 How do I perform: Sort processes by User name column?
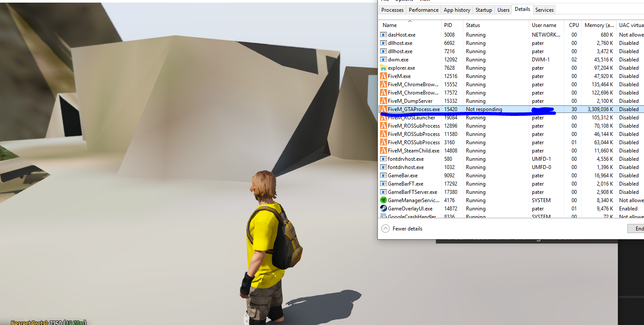pos(546,25)
